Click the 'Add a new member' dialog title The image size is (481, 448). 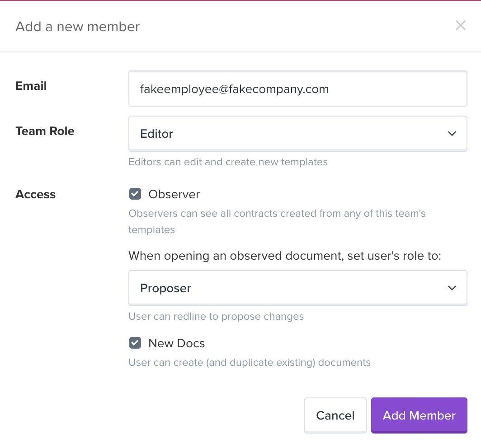click(78, 27)
